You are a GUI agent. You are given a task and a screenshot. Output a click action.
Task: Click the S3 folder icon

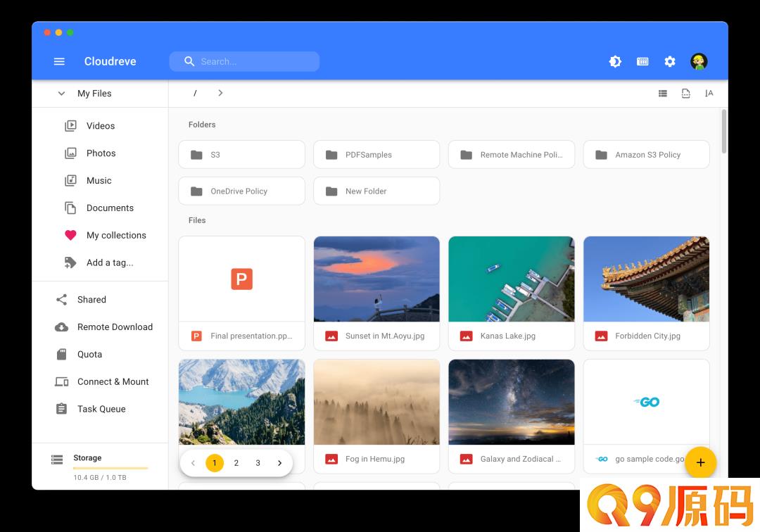point(197,155)
